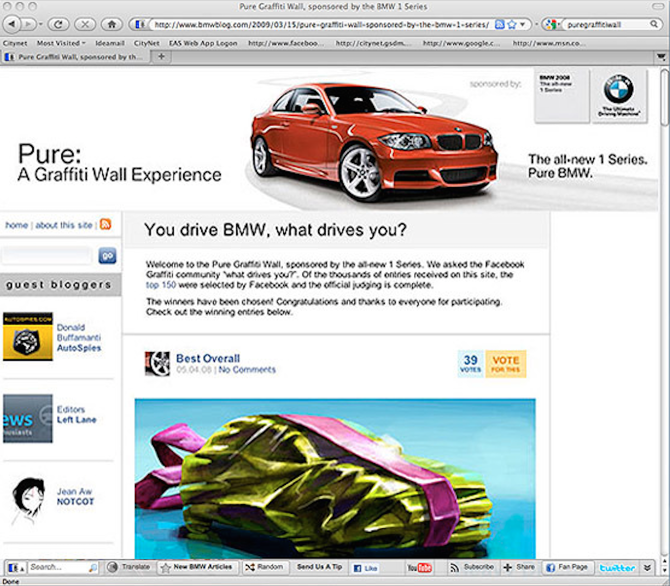Click the magnifier icon in browser search box

tap(654, 24)
